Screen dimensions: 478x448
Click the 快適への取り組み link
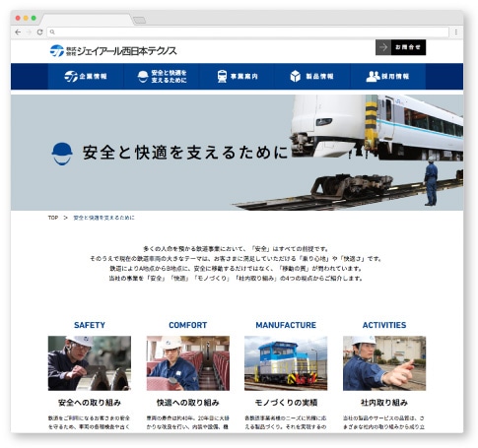coord(188,403)
